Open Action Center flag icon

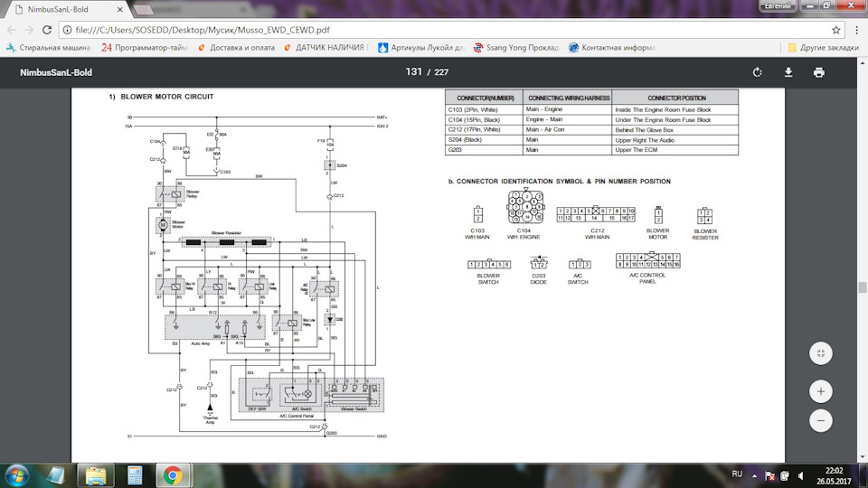pos(769,475)
